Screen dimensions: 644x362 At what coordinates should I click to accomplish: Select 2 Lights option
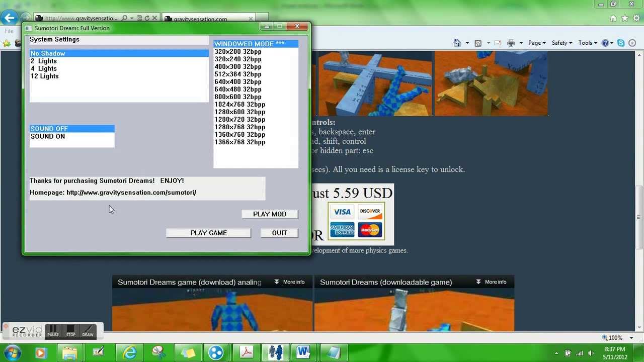(x=119, y=61)
